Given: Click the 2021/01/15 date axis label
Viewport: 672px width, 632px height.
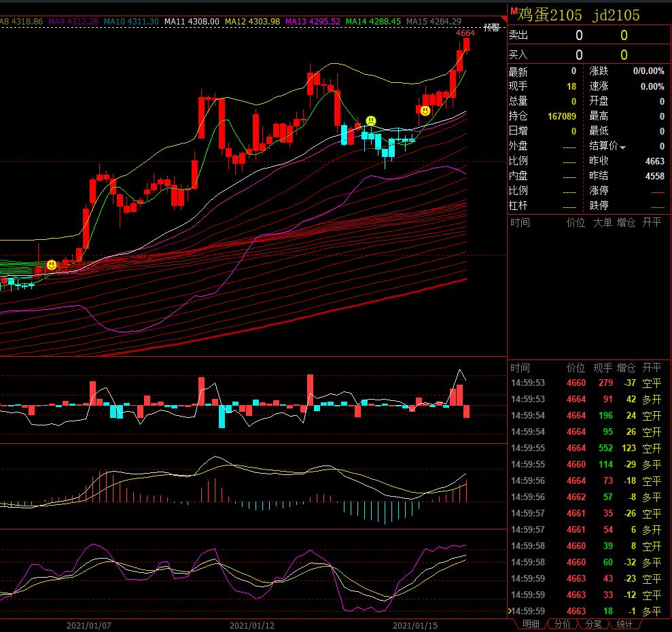Looking at the screenshot, I should point(415,626).
